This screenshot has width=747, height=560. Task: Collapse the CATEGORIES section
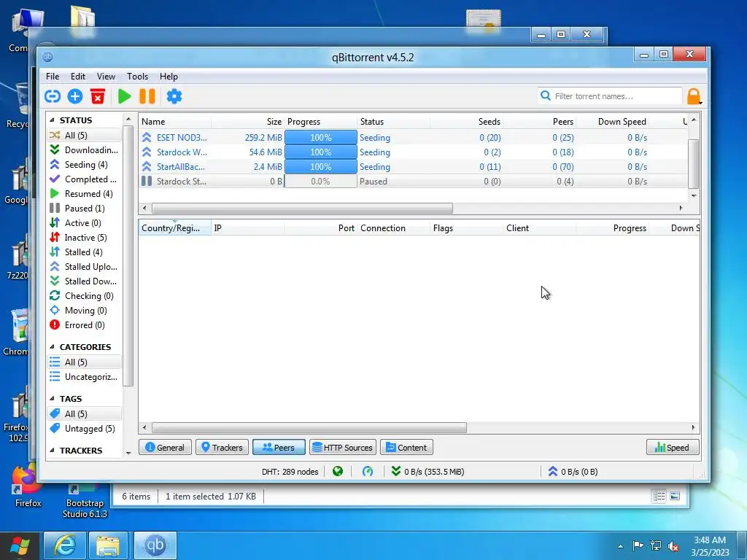click(52, 346)
